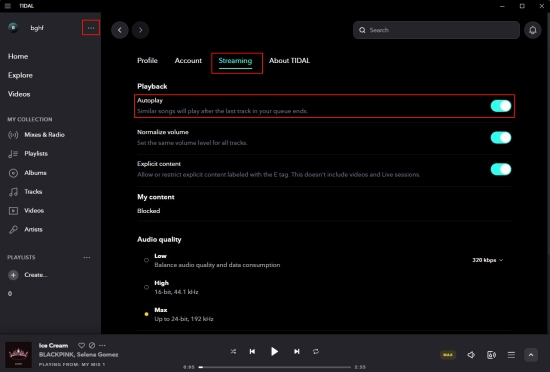Toggle shuffle playback
Screen dimensions: 550x372
(x=233, y=351)
